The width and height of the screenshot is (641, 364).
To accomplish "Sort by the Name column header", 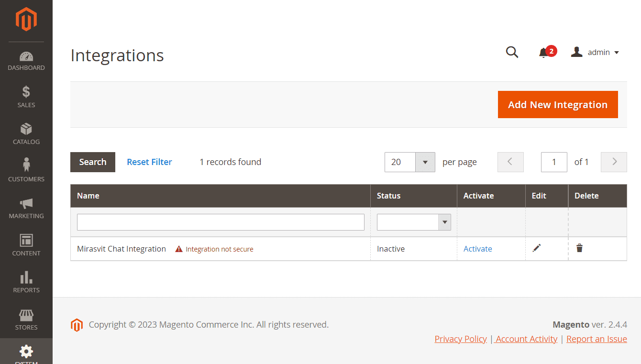I will 88,196.
